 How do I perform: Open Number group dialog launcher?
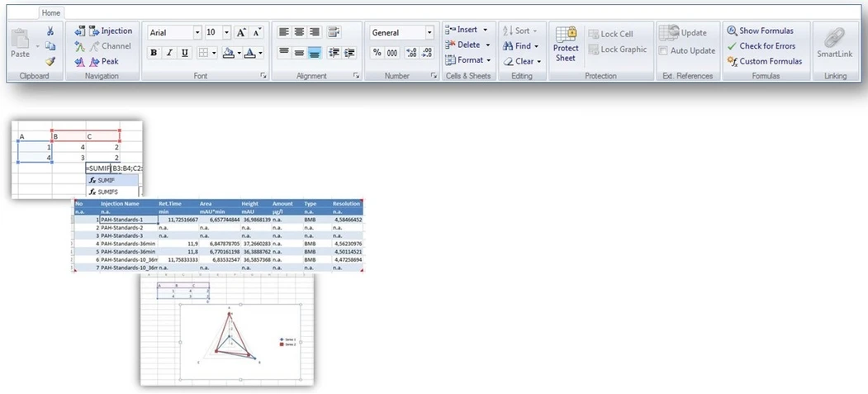click(x=434, y=76)
